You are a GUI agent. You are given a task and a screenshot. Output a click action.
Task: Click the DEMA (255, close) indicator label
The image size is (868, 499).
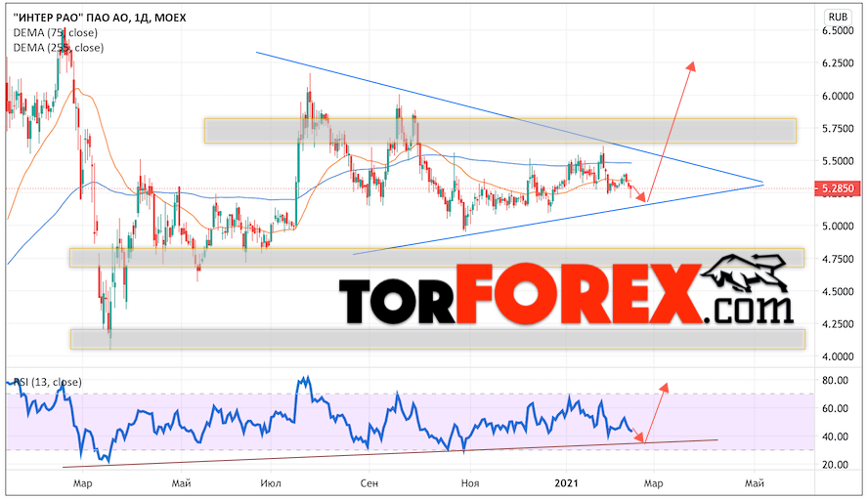point(58,48)
